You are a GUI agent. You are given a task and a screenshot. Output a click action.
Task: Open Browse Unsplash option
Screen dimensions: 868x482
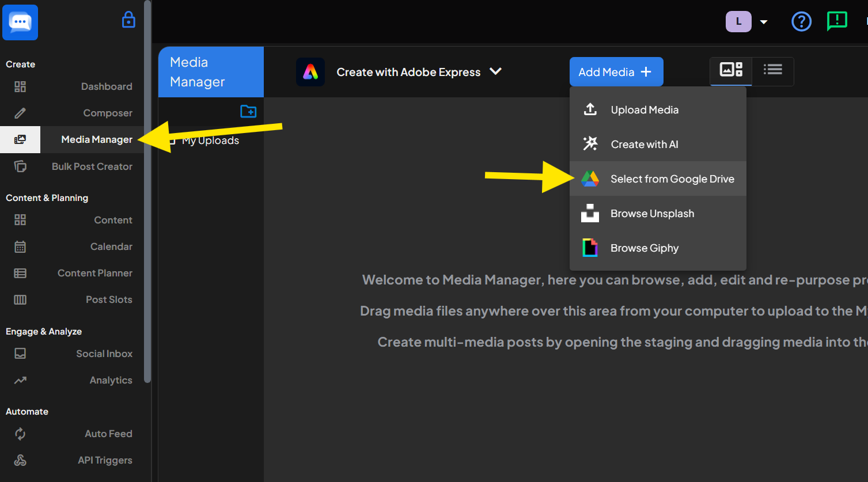pos(652,214)
